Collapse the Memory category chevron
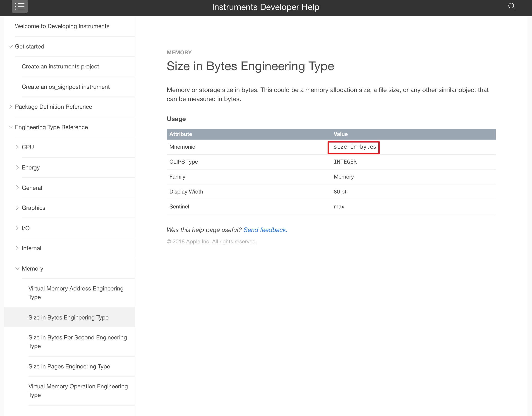Viewport: 532px width, 416px height. [x=17, y=268]
